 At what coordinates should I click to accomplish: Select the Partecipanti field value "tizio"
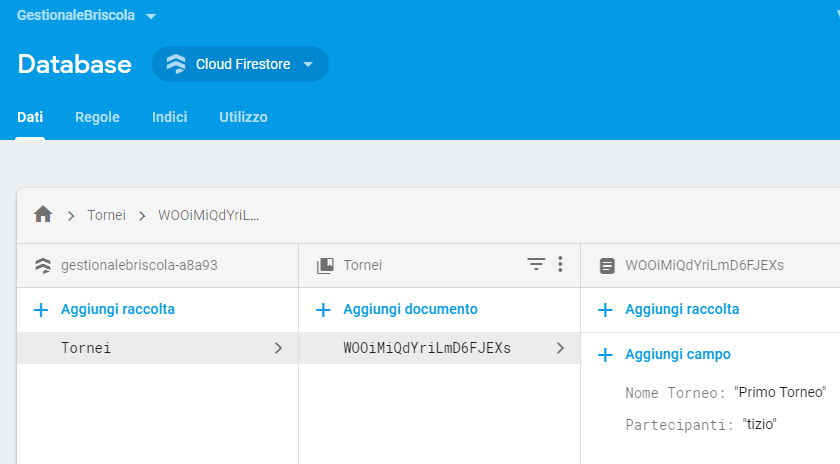[760, 425]
